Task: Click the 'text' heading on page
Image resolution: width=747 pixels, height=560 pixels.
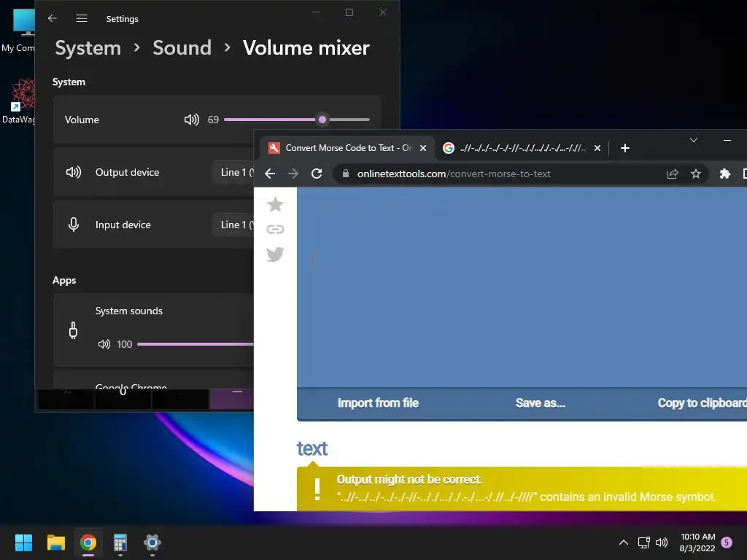Action: (312, 448)
